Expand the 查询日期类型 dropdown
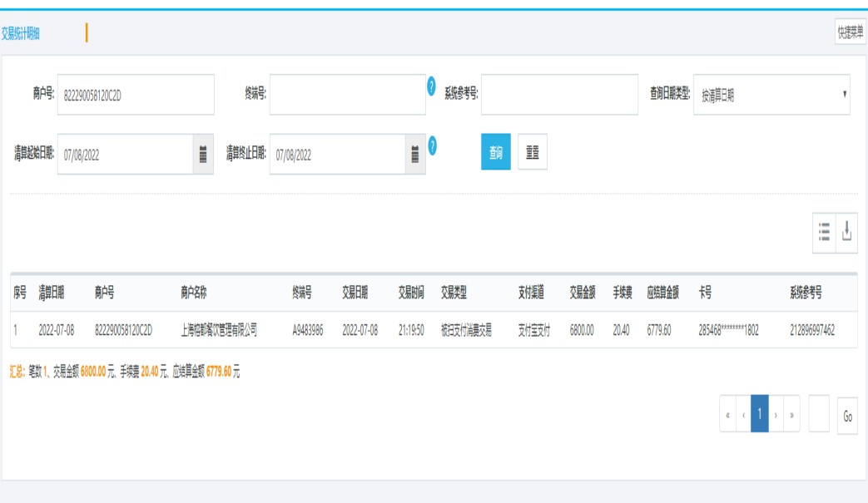This screenshot has height=503, width=868. coord(771,96)
